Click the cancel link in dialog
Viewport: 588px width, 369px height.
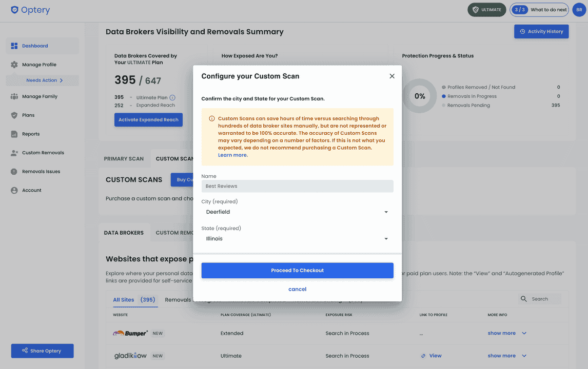(x=297, y=289)
